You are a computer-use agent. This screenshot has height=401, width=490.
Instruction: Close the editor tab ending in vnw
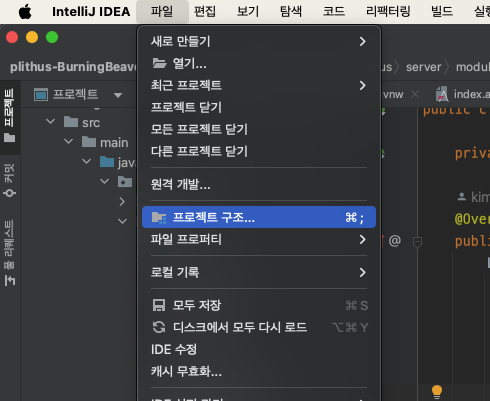tap(415, 94)
